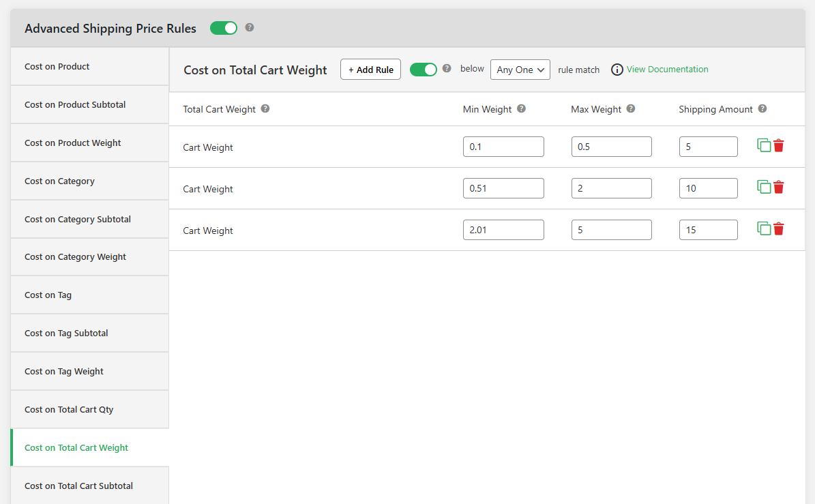Viewport: 815px width, 504px height.
Task: Open Cost on Total Cart Subtotal tab
Action: pyautogui.click(x=89, y=486)
